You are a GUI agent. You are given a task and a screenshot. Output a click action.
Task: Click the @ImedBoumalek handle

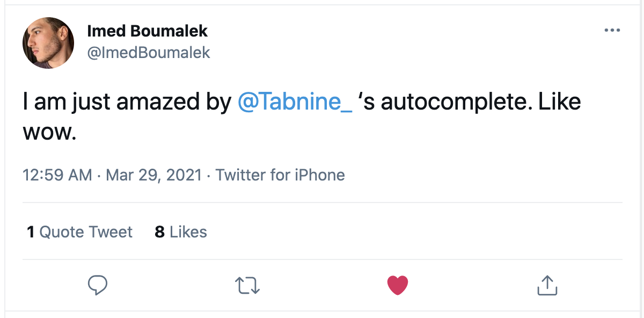coord(149,53)
